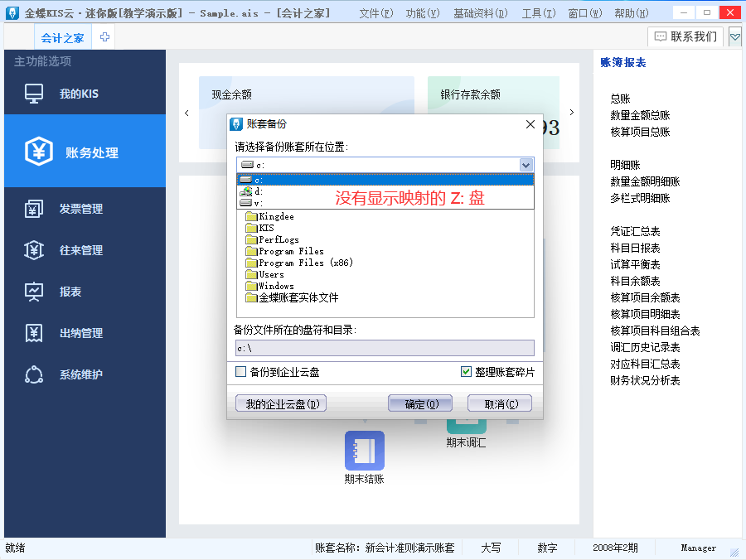Enable 备份到企业云盘 checkbox

click(241, 372)
